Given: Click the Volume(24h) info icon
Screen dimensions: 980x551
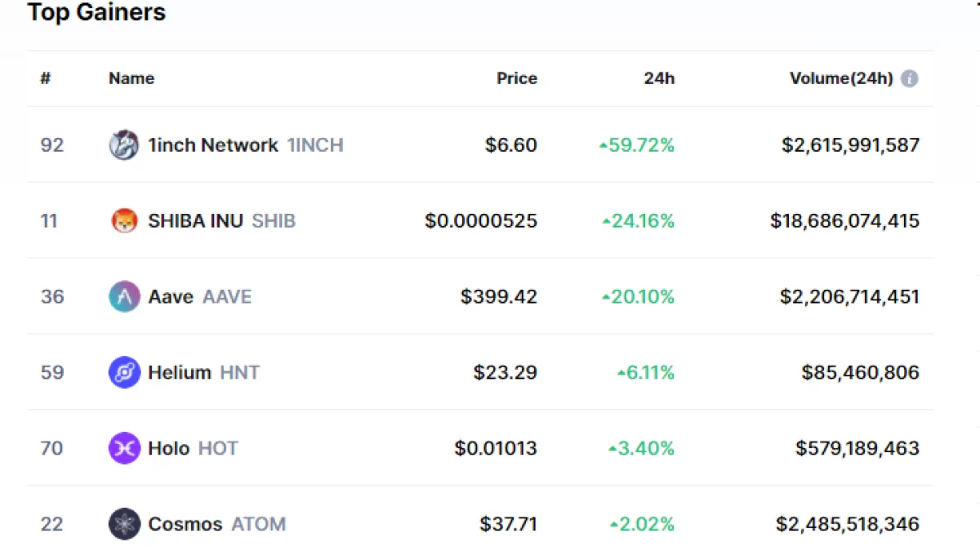Looking at the screenshot, I should click(x=909, y=78).
